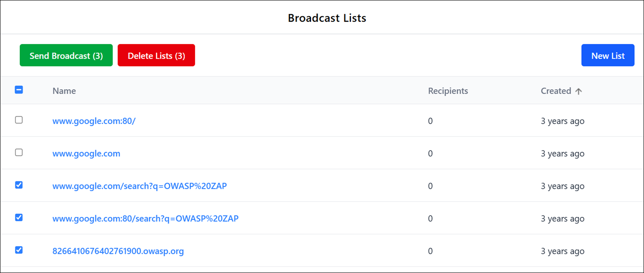Open the www.google.com:80/ list link
The width and height of the screenshot is (644, 273).
click(94, 121)
